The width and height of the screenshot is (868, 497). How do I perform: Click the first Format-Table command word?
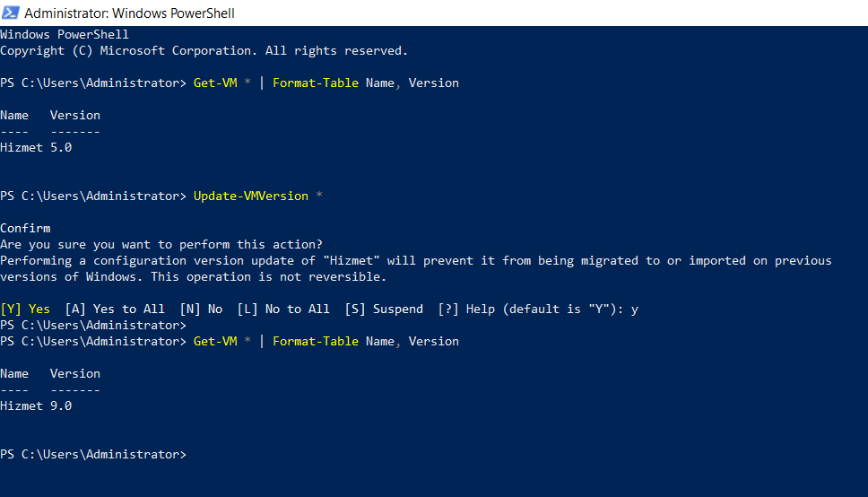coord(316,83)
